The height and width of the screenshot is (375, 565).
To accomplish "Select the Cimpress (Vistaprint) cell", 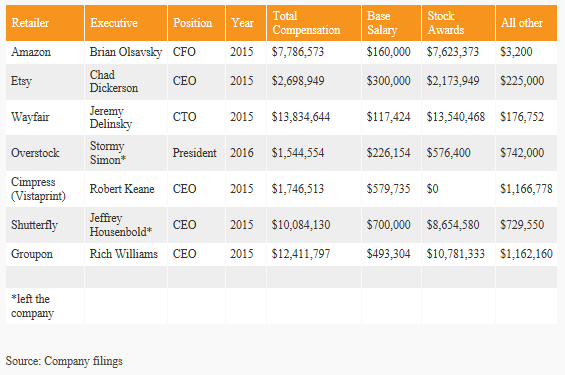I will click(45, 189).
